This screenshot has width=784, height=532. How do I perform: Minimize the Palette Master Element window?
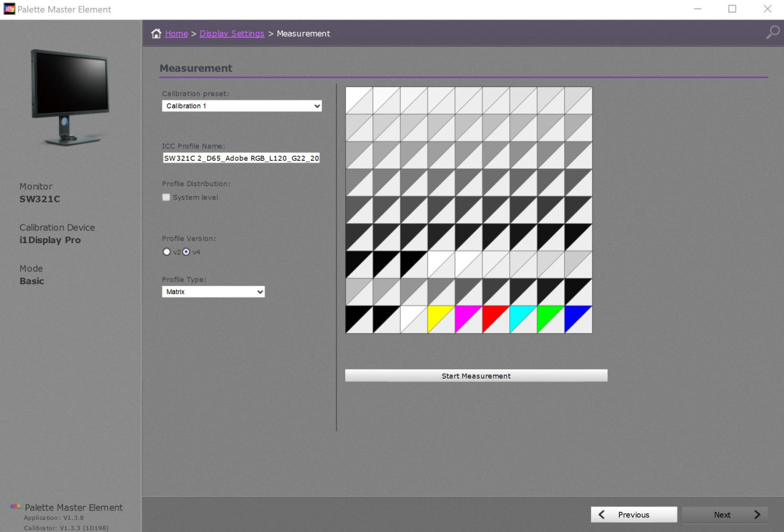pos(698,9)
